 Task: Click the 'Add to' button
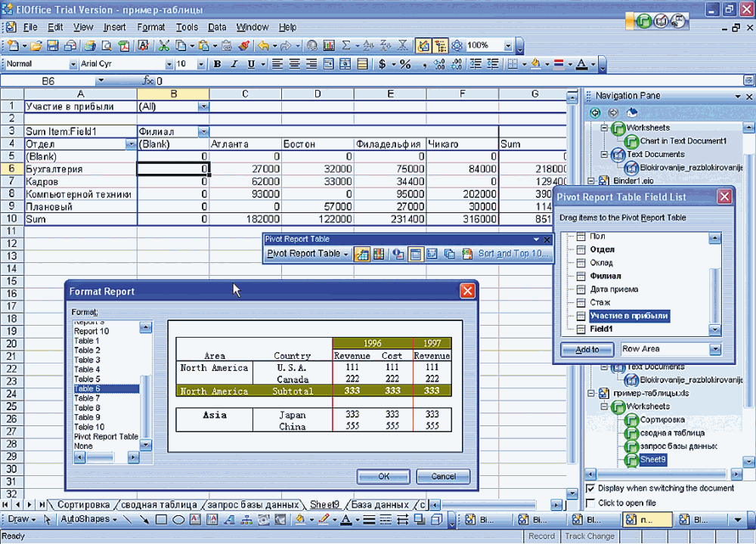coord(587,349)
